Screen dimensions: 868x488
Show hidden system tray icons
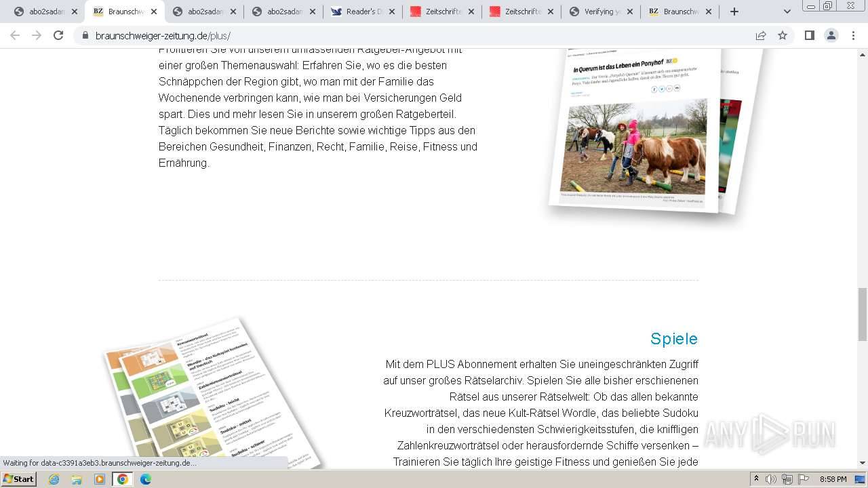(757, 479)
